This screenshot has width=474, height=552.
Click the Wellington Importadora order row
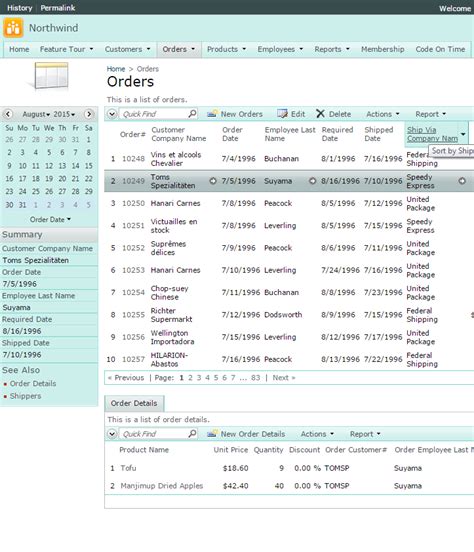(x=289, y=337)
